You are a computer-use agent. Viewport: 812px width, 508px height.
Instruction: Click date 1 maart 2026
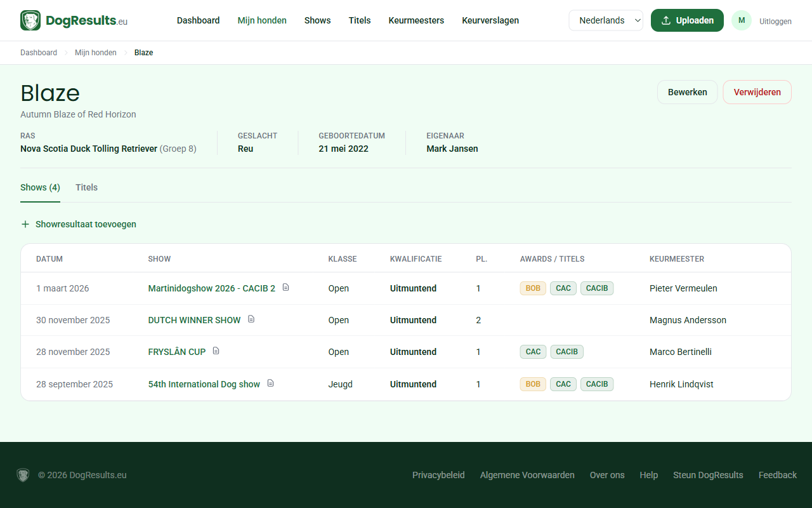63,288
